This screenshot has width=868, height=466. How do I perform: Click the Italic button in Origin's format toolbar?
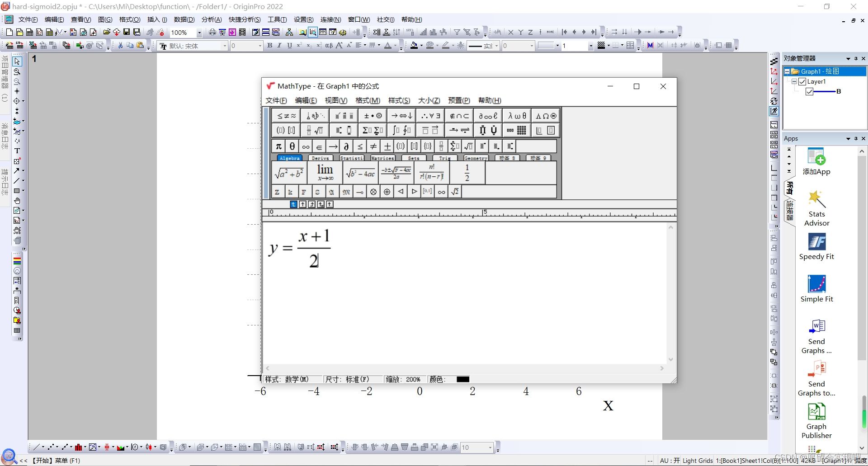point(279,46)
